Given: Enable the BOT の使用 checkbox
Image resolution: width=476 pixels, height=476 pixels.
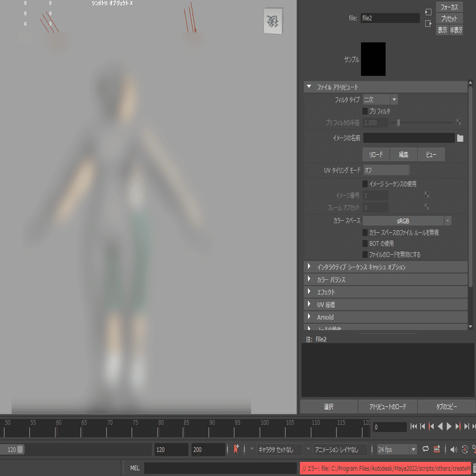Looking at the screenshot, I should pyautogui.click(x=364, y=243).
